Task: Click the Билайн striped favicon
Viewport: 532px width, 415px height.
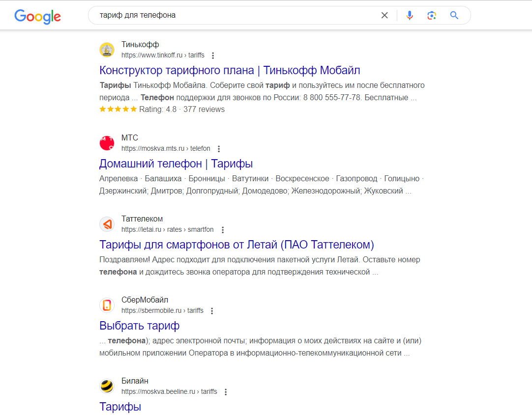Action: point(107,386)
